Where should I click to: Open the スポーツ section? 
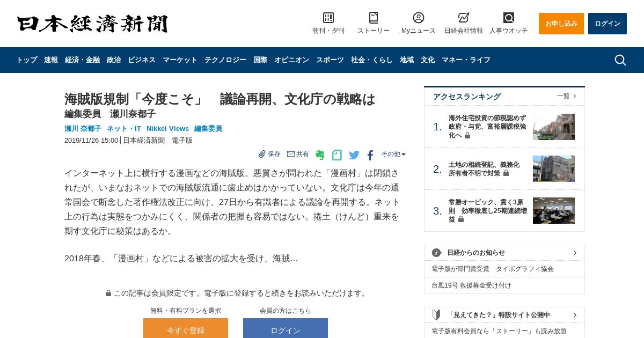point(330,60)
